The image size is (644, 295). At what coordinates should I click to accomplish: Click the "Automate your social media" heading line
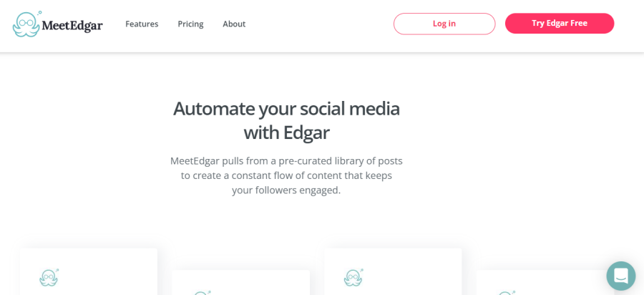pos(286,108)
